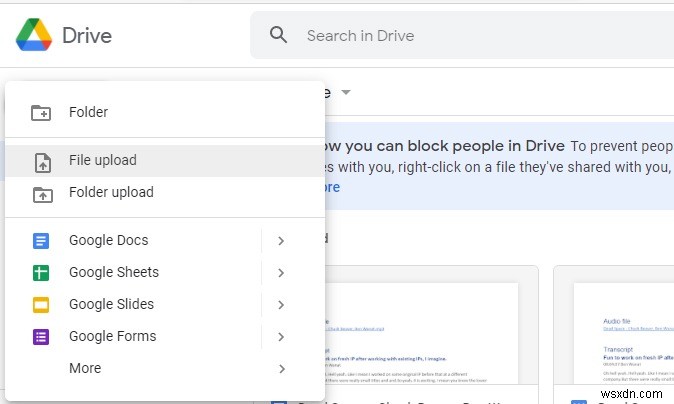Open the More submenu arrow
The image size is (674, 404).
(x=282, y=369)
